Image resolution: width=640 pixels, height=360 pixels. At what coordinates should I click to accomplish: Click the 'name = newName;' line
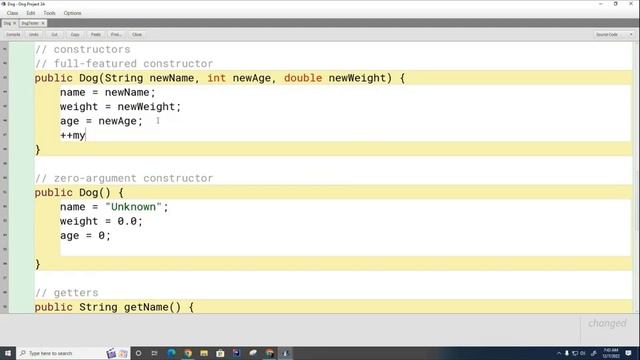[x=108, y=93]
